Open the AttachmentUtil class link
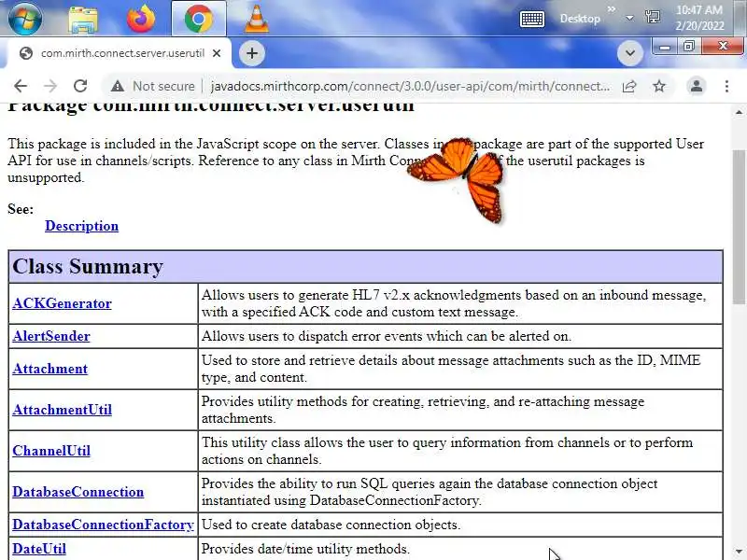This screenshot has height=560, width=747. (62, 410)
